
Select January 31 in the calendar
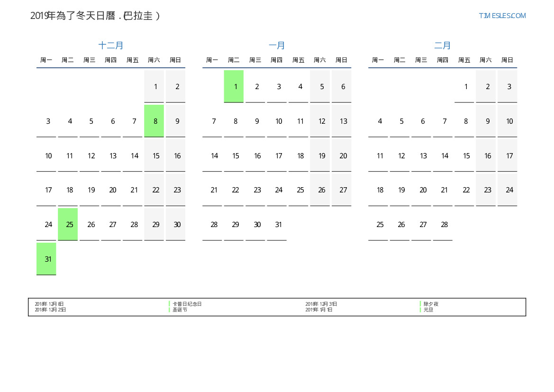(x=277, y=224)
